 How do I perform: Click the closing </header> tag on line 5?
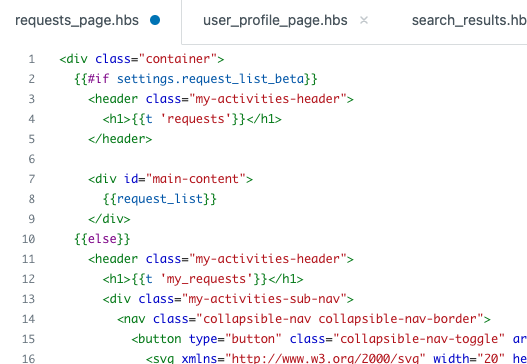click(x=120, y=139)
